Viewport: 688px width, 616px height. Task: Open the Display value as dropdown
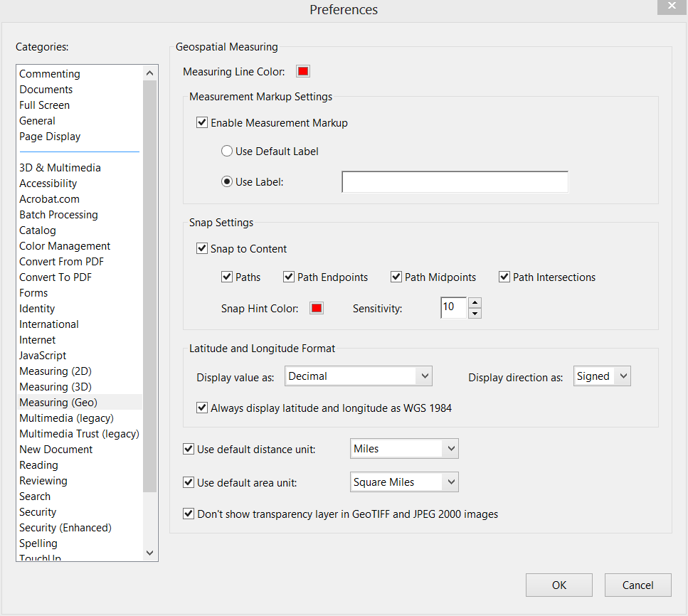click(359, 376)
